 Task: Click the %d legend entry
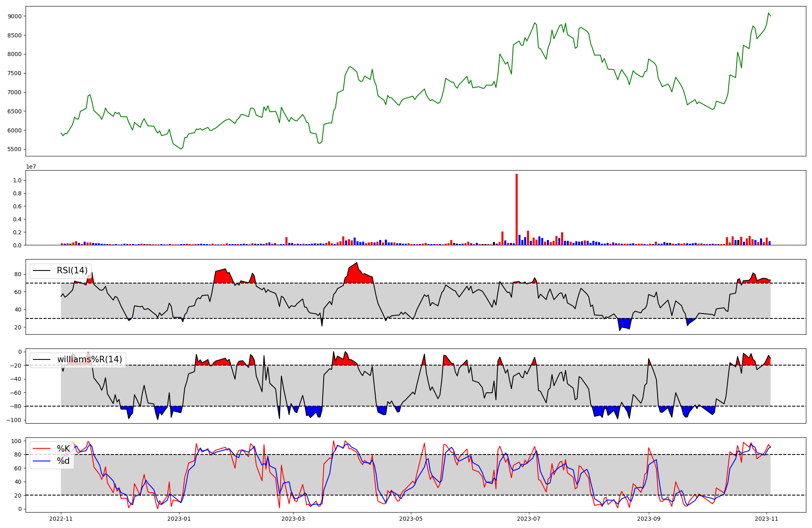pyautogui.click(x=63, y=461)
